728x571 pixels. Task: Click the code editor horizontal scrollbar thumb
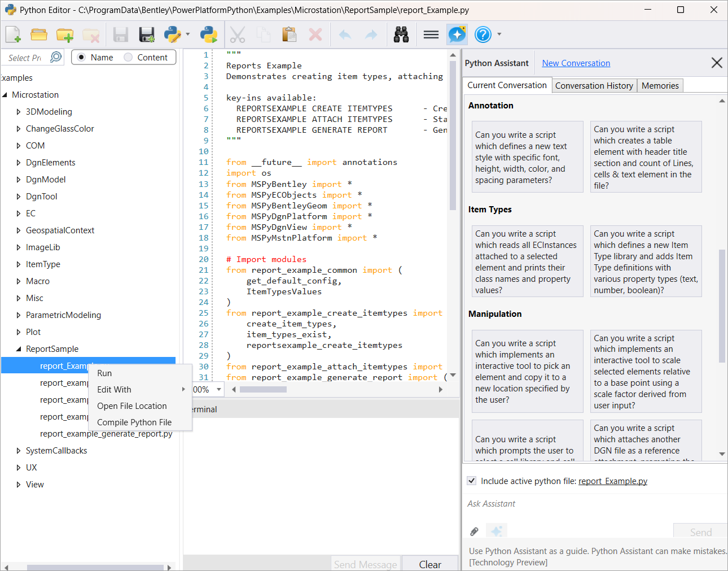pyautogui.click(x=263, y=389)
